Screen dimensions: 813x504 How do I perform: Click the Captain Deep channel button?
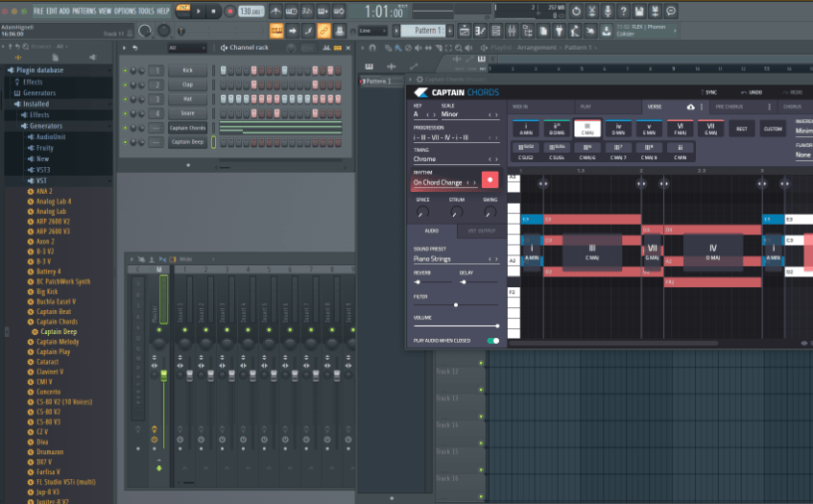[187, 141]
